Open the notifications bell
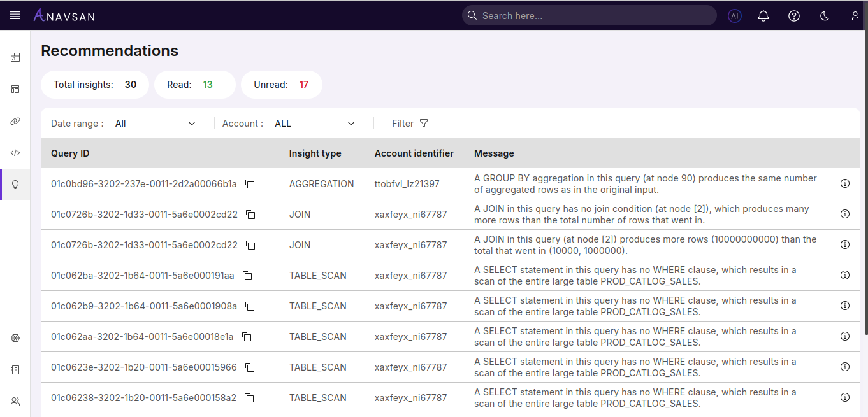Viewport: 868px width, 417px height. point(763,16)
